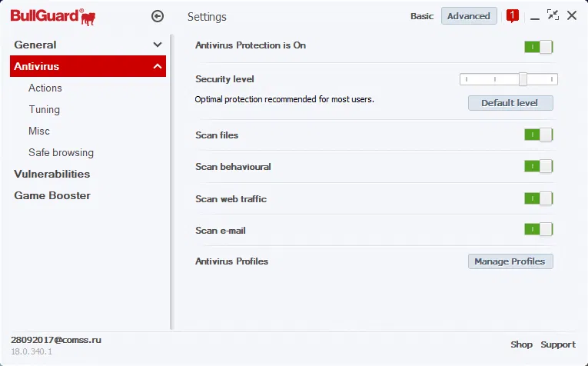Disable Scan e-mail toggle

point(538,230)
